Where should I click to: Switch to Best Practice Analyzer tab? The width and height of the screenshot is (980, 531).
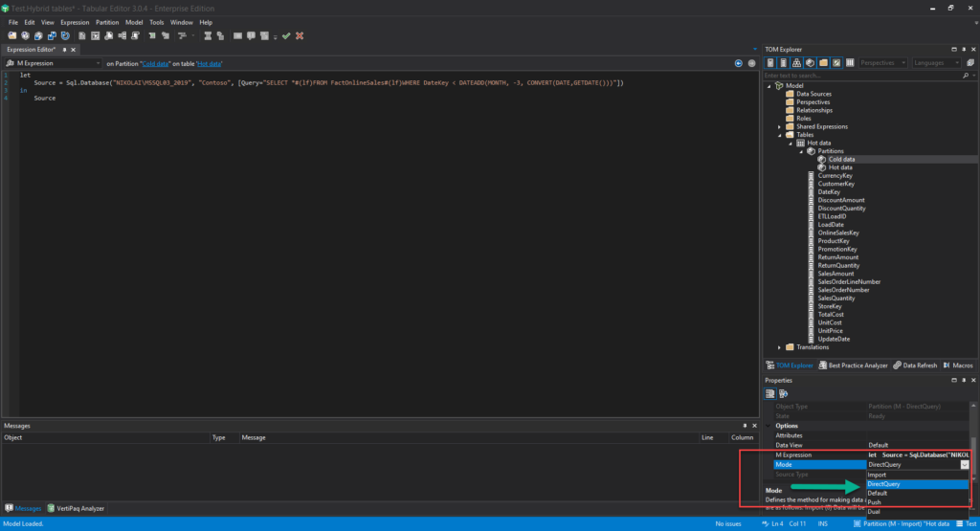pos(853,365)
